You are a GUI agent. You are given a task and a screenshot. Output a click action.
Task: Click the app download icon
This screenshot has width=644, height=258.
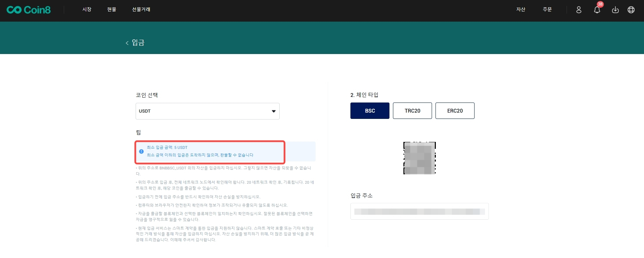click(x=615, y=10)
